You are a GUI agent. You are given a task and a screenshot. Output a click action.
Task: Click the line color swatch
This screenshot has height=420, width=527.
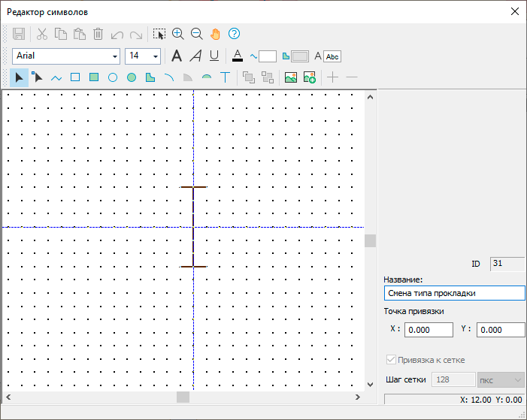pos(267,56)
